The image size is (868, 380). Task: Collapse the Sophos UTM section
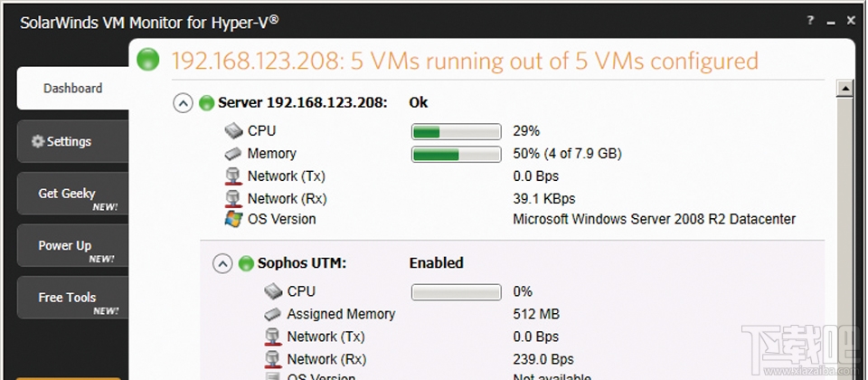point(222,263)
